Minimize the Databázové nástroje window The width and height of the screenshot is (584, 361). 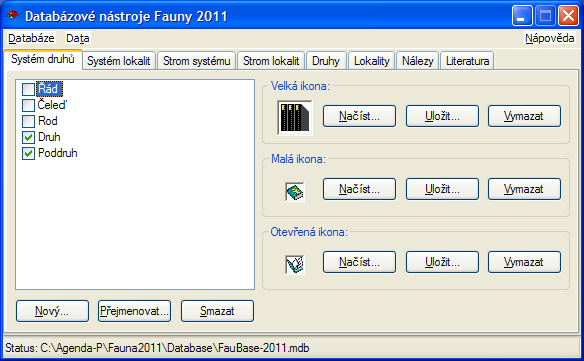click(522, 16)
